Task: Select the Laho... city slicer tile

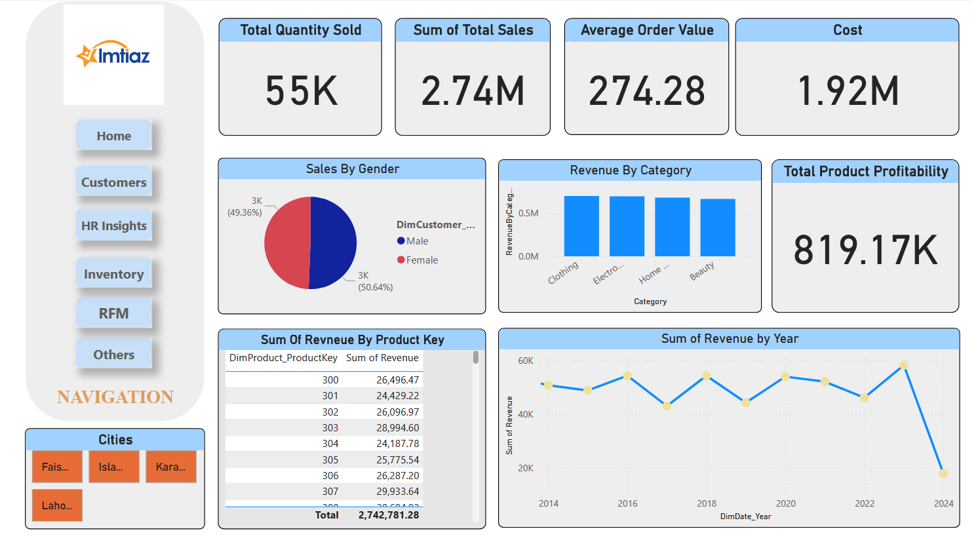Action: [x=57, y=505]
